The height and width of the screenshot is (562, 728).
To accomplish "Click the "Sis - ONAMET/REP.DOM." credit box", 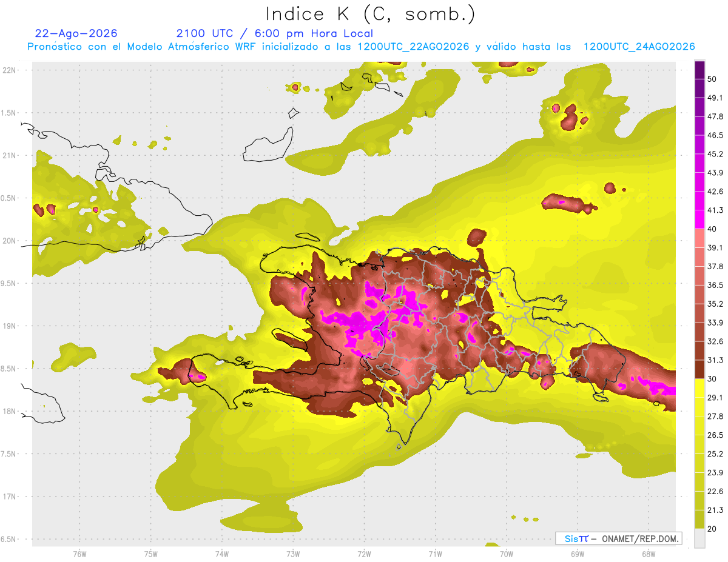I will click(619, 538).
